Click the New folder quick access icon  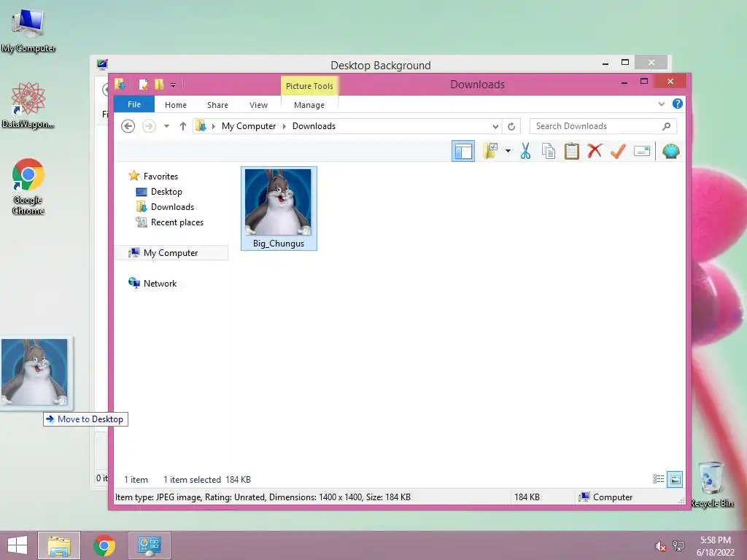[x=159, y=85]
